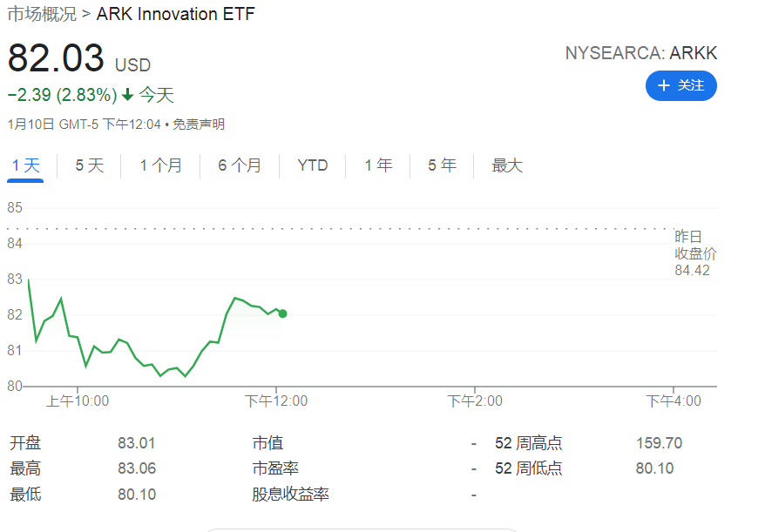Click the 下午12:00 axis marker

[276, 401]
